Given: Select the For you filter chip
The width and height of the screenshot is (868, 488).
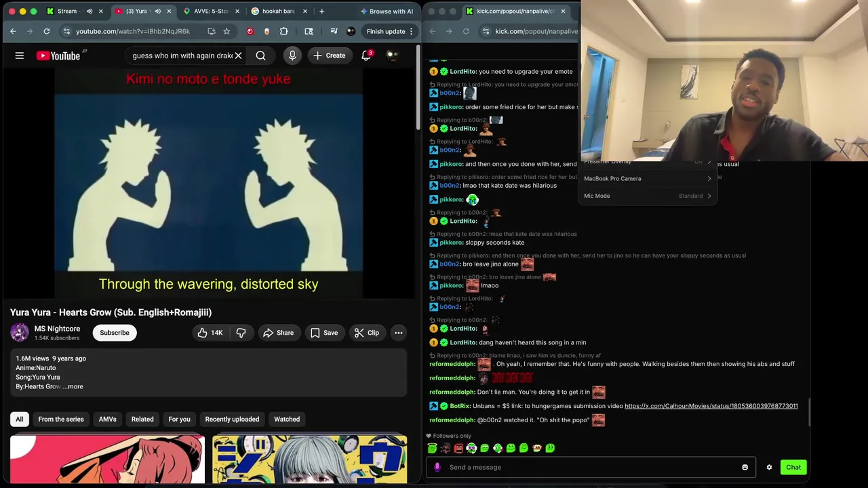Looking at the screenshot, I should pos(179,419).
